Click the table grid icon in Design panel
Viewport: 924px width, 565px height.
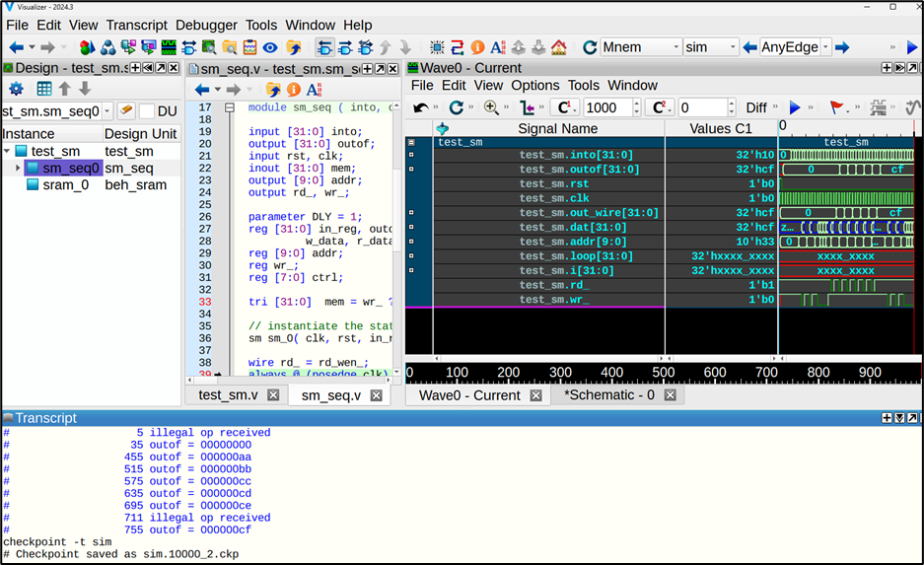tap(44, 89)
